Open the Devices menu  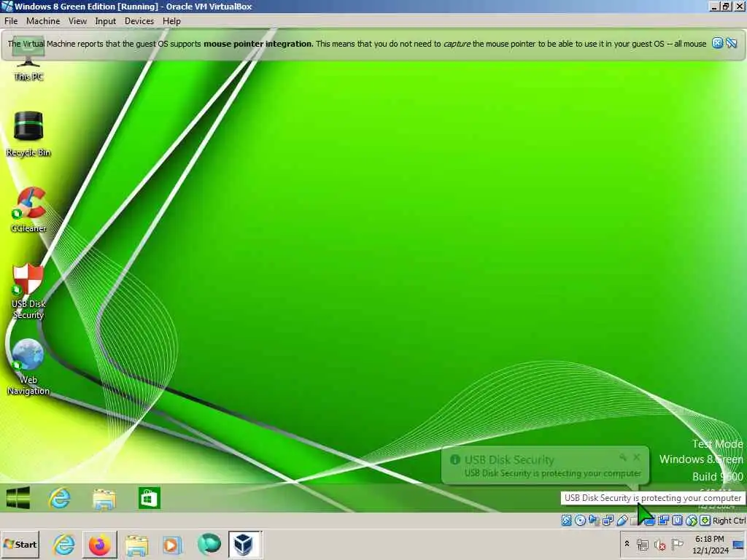point(139,21)
